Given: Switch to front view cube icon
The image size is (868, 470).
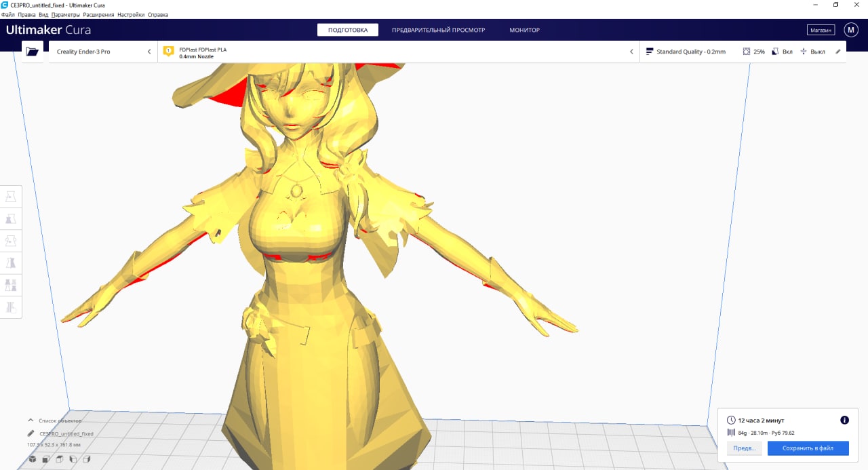Looking at the screenshot, I should coord(45,459).
